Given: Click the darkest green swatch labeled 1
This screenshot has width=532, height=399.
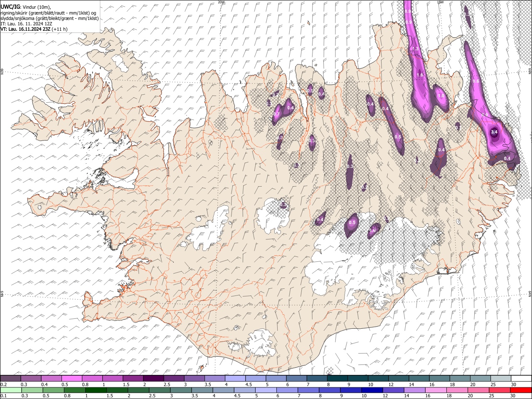Looking at the screenshot, I should [x=96, y=390].
